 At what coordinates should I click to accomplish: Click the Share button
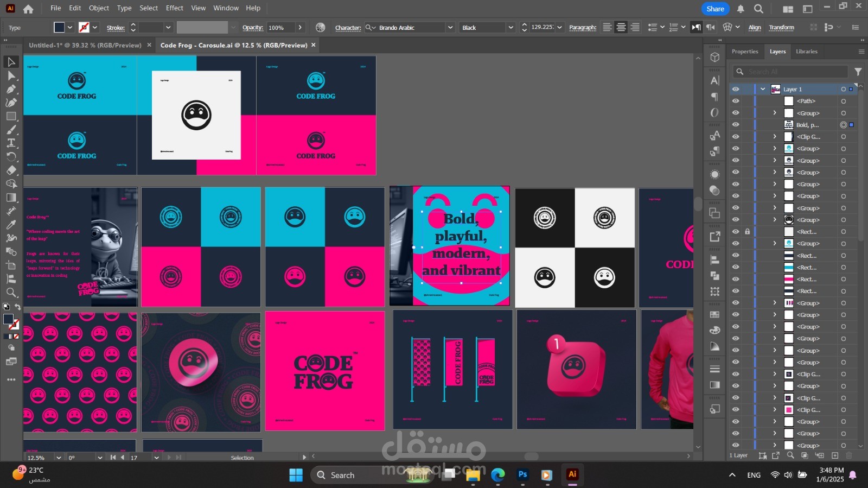(x=715, y=9)
